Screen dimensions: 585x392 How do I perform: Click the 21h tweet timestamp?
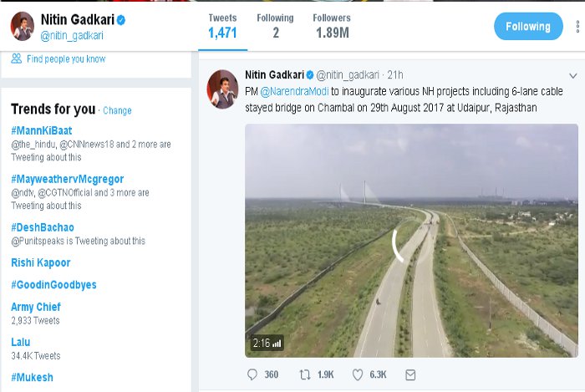click(x=395, y=75)
